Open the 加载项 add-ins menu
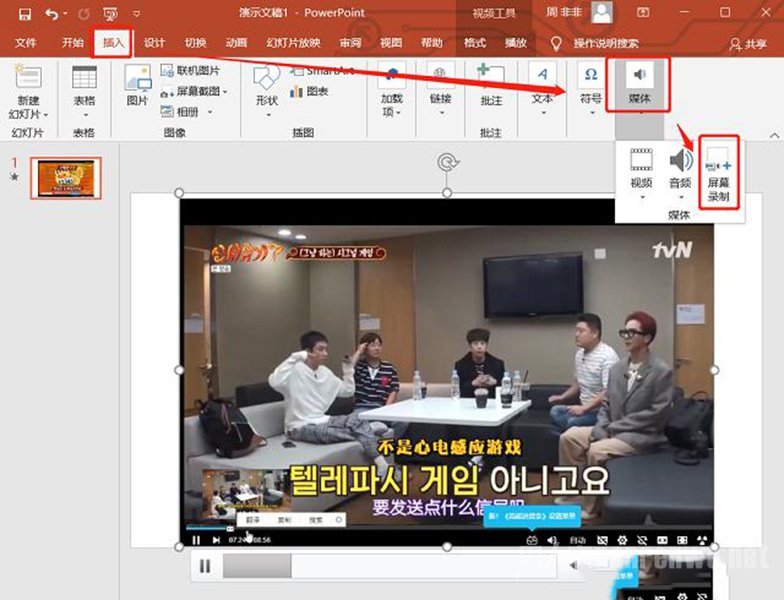 pyautogui.click(x=391, y=90)
